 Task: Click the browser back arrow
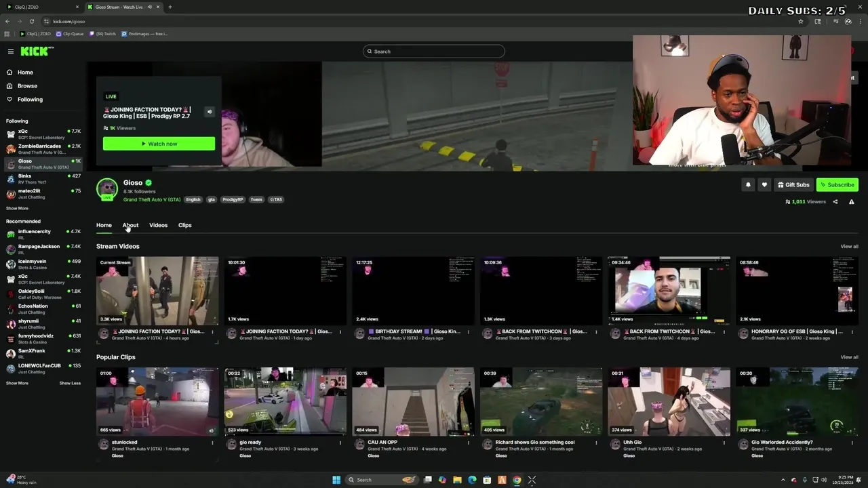(7, 21)
